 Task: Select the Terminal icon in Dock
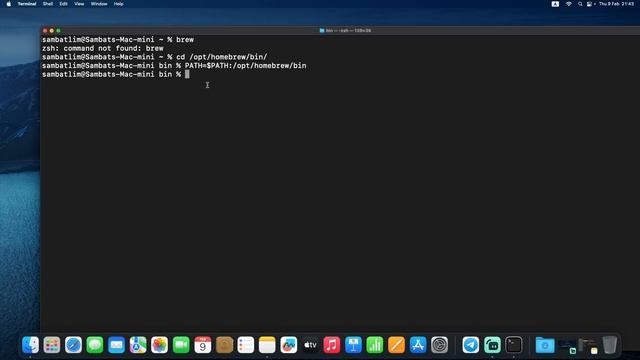click(513, 345)
